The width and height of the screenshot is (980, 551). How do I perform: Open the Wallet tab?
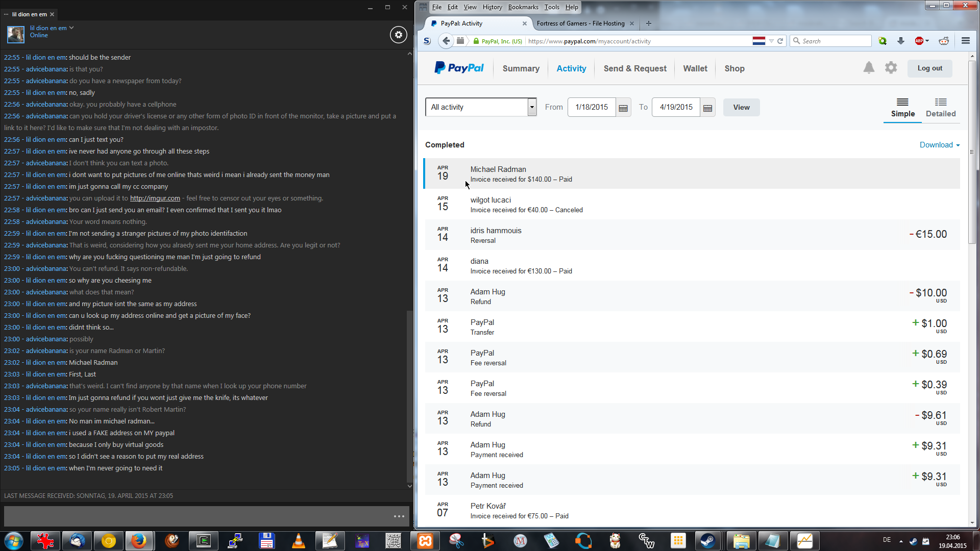[x=695, y=68]
